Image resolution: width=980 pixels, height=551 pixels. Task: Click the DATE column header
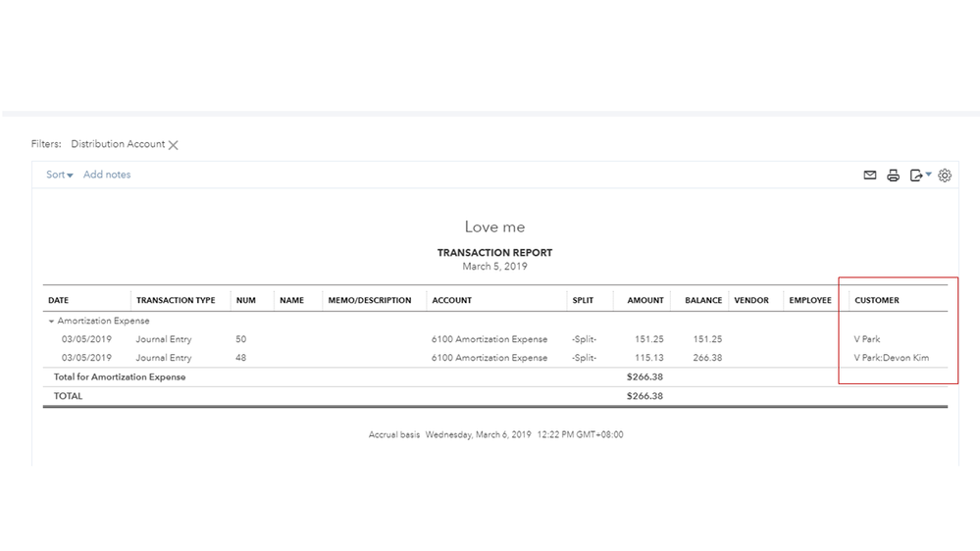(x=58, y=300)
